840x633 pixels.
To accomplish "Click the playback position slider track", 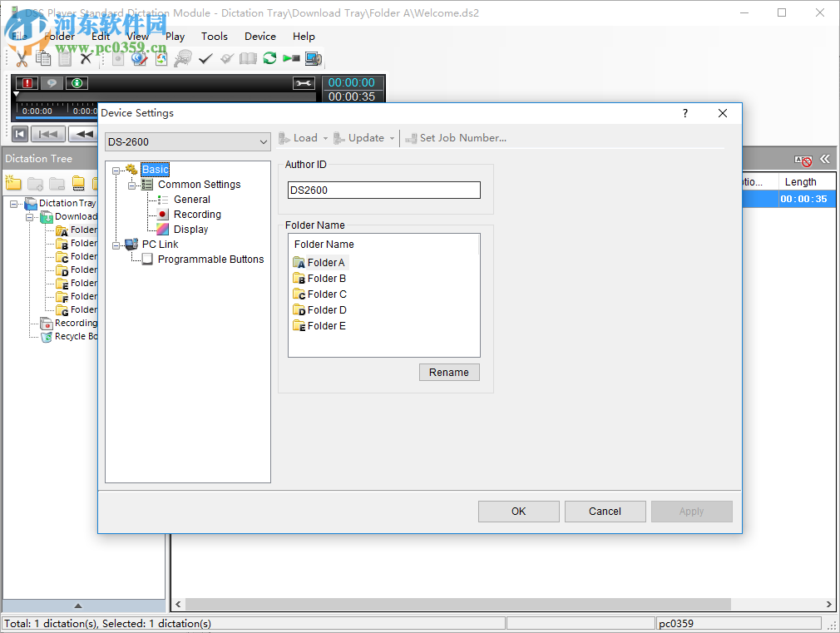I will click(x=166, y=96).
